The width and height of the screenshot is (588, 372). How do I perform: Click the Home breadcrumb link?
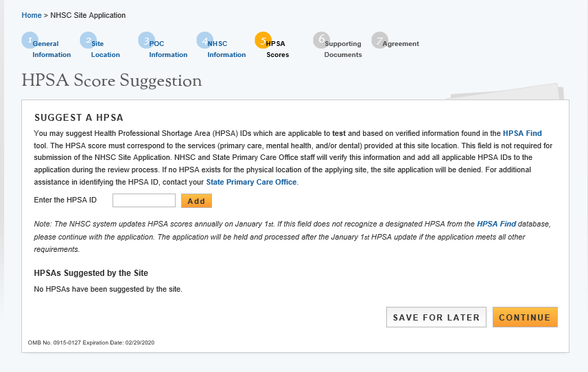32,15
